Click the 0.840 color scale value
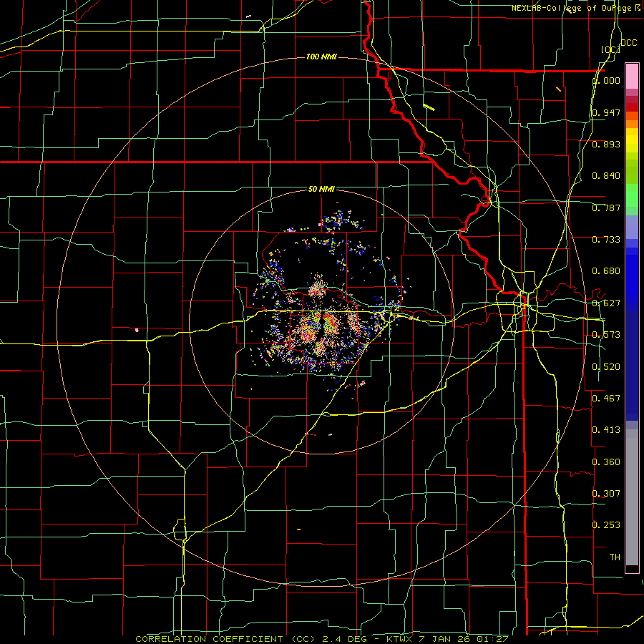 pyautogui.click(x=606, y=176)
